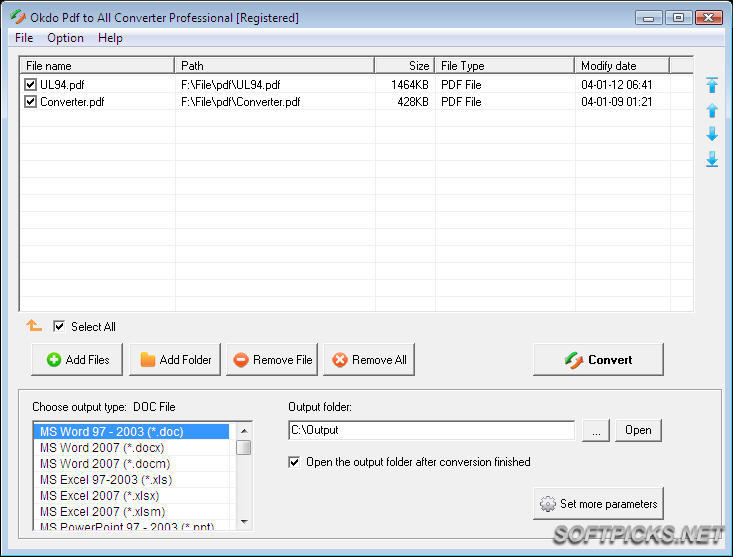Viewport: 733px width, 557px height.
Task: Click the Remove File button
Action: point(272,359)
